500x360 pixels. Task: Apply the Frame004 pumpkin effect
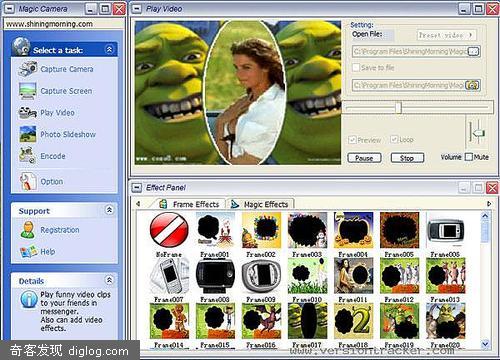coord(353,230)
